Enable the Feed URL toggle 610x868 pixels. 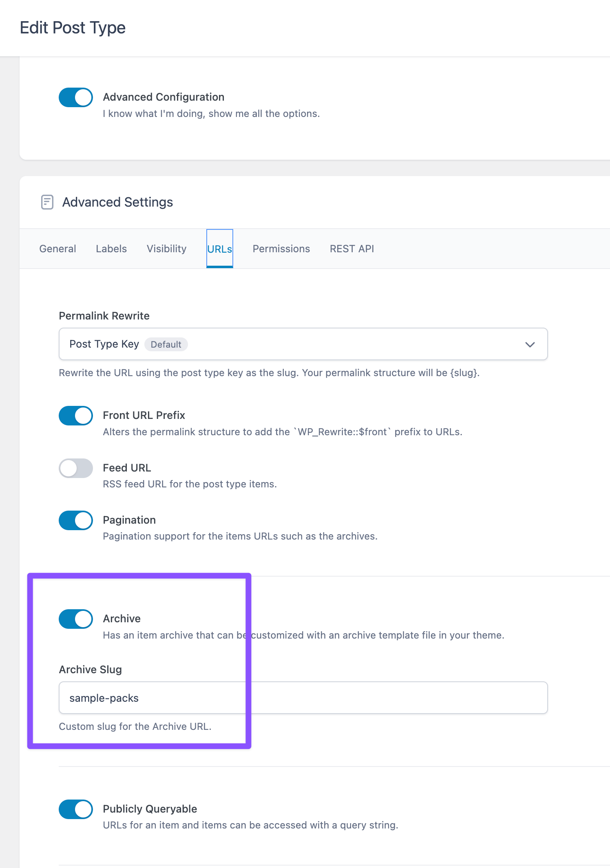pos(76,468)
